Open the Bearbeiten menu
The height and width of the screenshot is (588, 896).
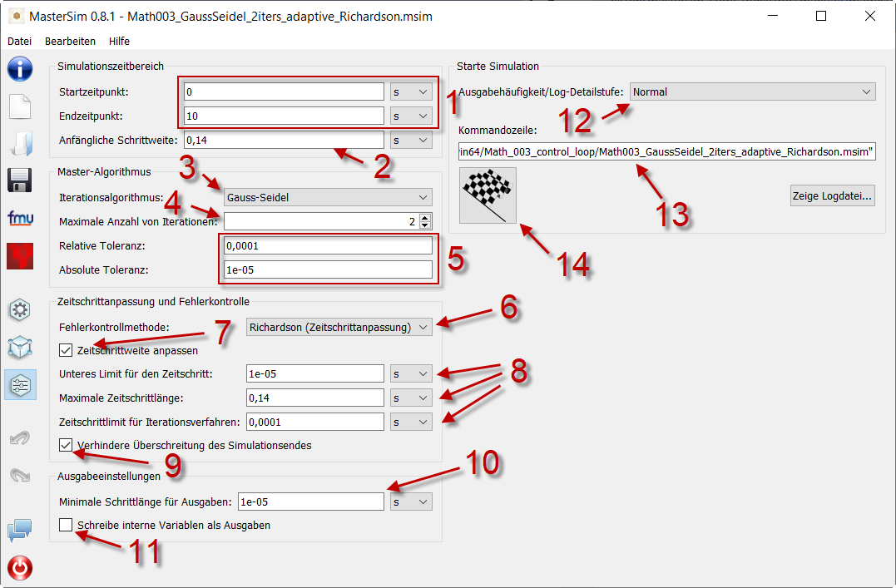click(70, 41)
